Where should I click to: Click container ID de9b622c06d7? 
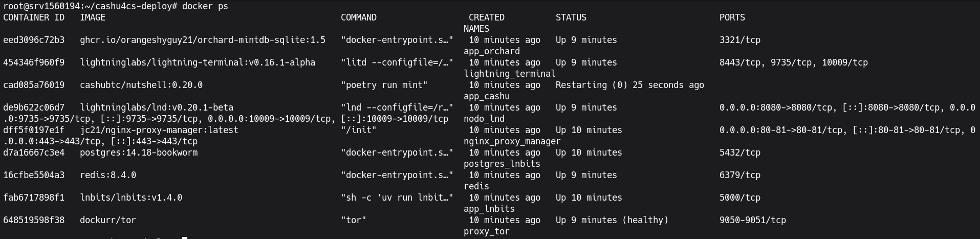(34, 107)
